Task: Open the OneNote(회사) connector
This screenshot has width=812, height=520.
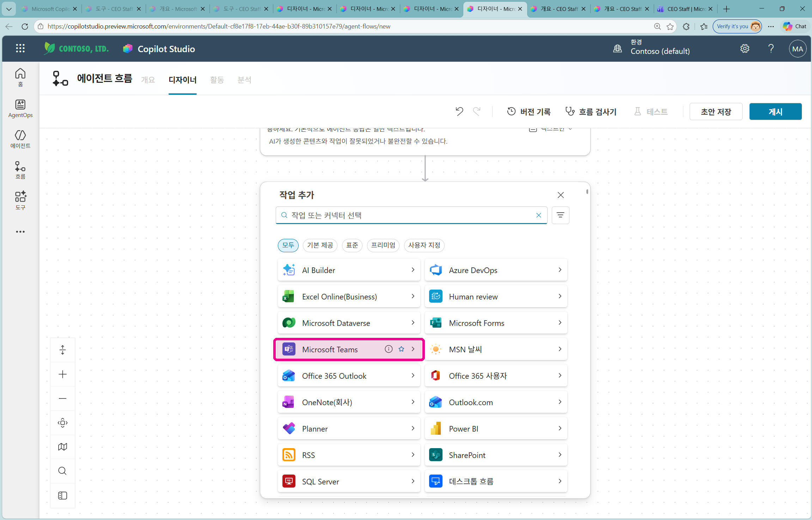Action: pyautogui.click(x=349, y=402)
